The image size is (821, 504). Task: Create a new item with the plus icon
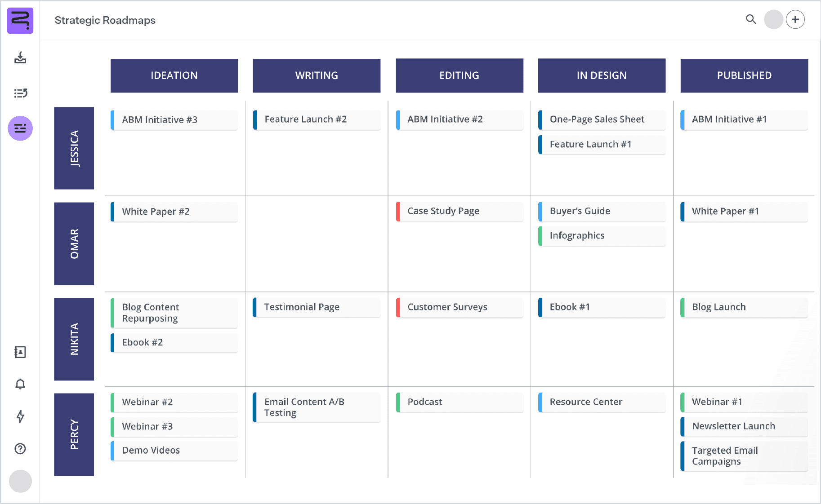(795, 19)
